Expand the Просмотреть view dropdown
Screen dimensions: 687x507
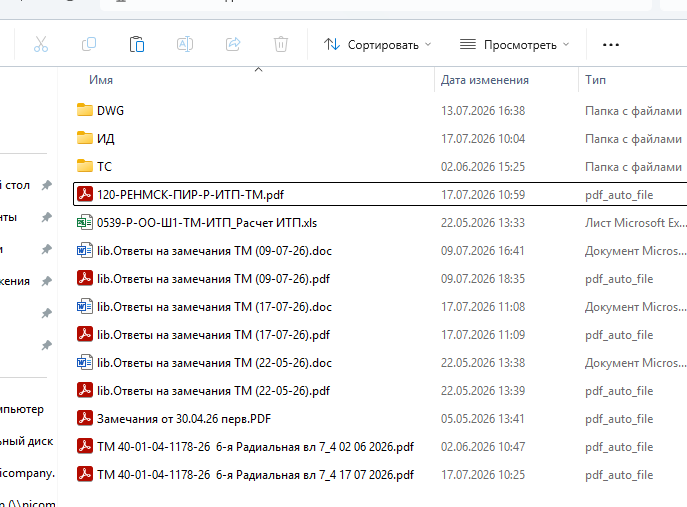point(515,45)
